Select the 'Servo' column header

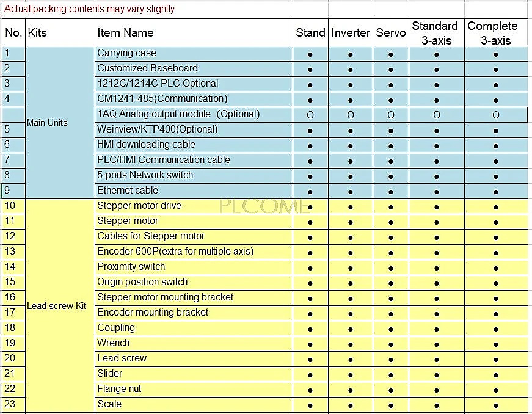(391, 32)
